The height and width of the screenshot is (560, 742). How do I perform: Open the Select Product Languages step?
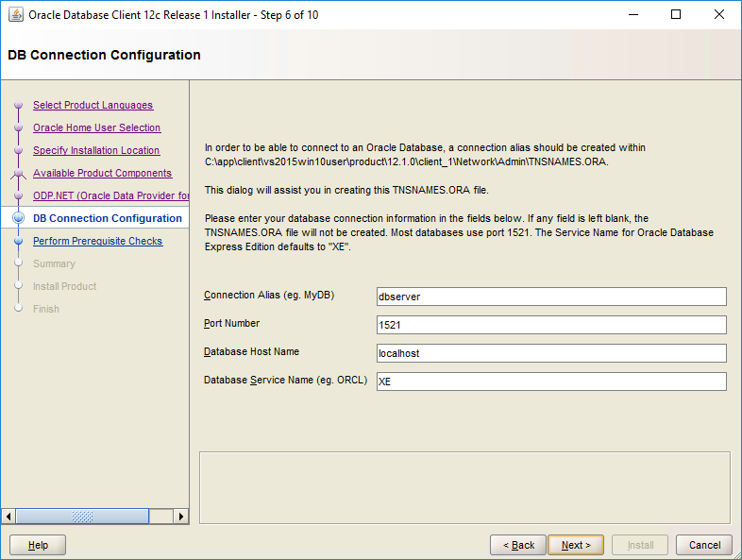pyautogui.click(x=93, y=105)
